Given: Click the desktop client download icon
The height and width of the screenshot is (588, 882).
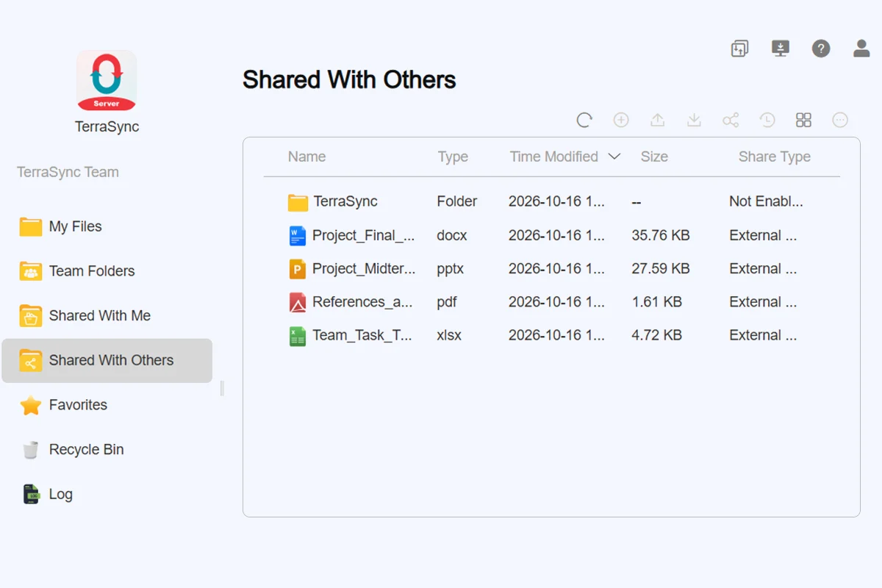Looking at the screenshot, I should (x=781, y=49).
